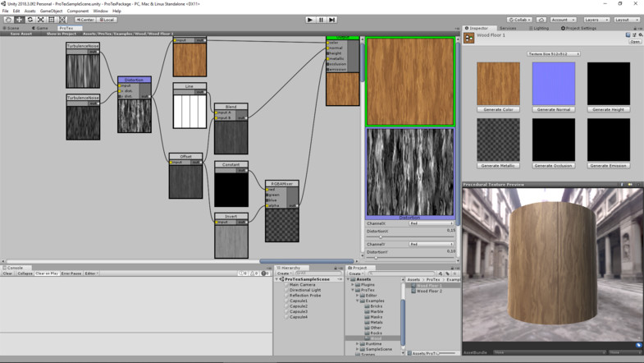Select the Scale tool in toolbar

coord(40,20)
